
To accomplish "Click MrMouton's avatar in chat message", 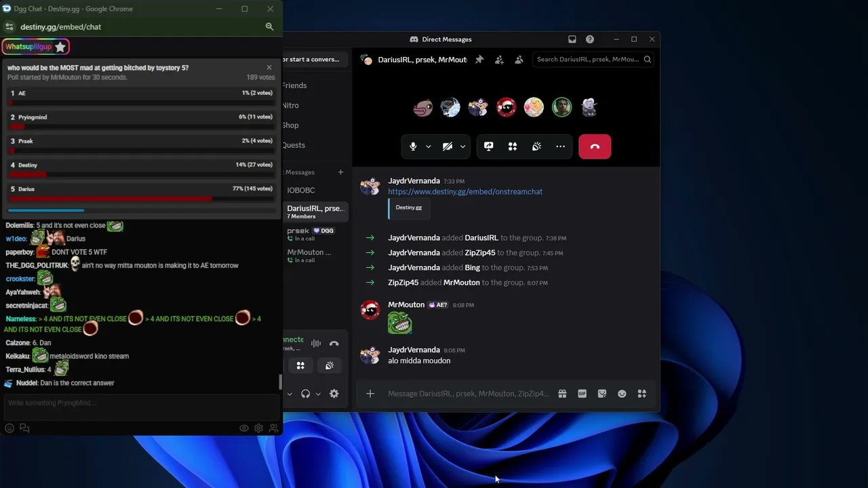I will coord(370,310).
